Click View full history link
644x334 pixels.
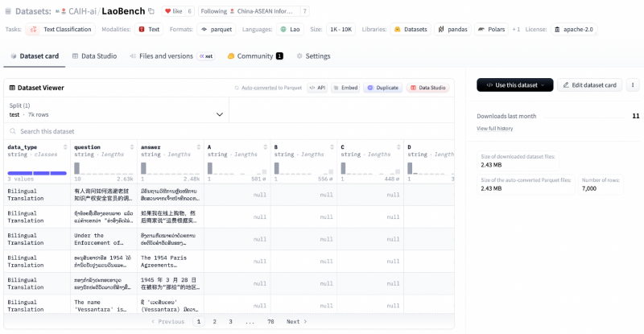click(494, 128)
